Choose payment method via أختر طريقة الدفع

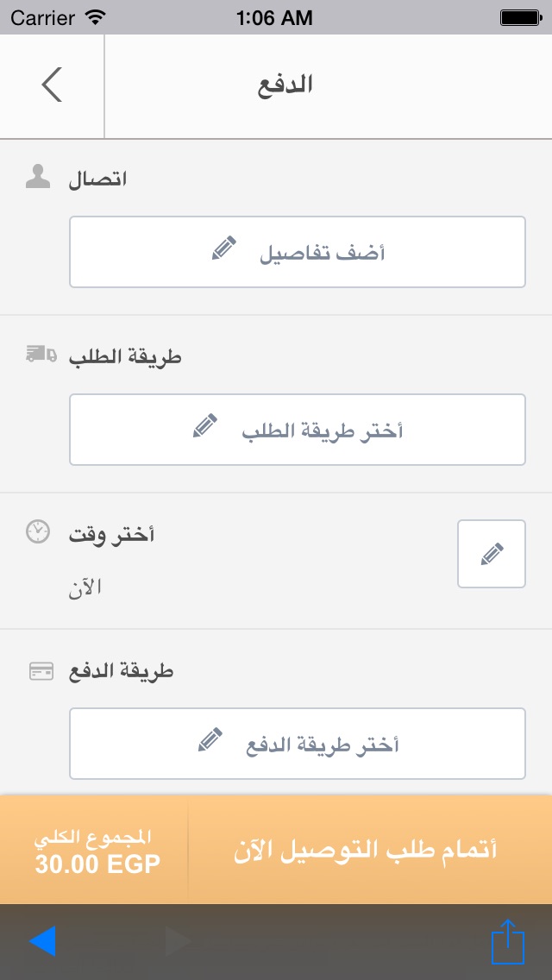point(298,744)
